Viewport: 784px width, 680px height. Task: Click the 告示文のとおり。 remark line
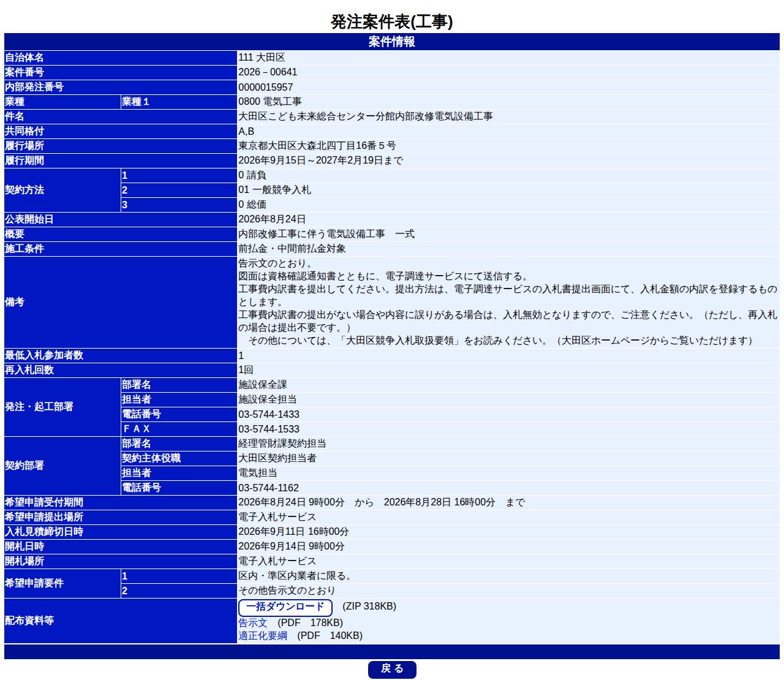click(277, 263)
